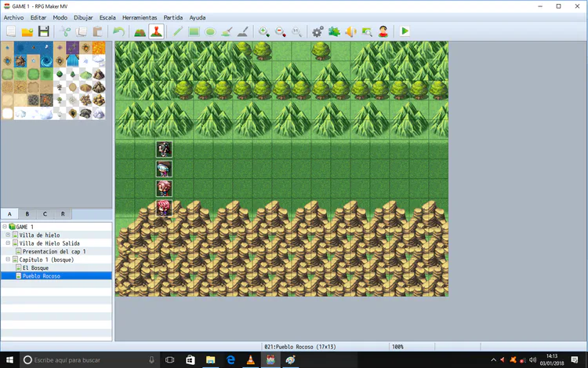This screenshot has height=368, width=588.
Task: Open the Modo menu
Action: coord(60,17)
